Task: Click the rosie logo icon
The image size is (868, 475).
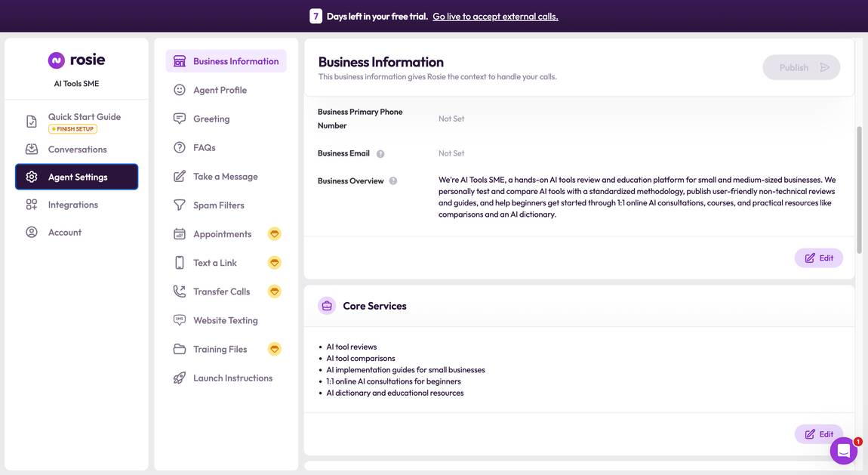Action: [x=57, y=60]
